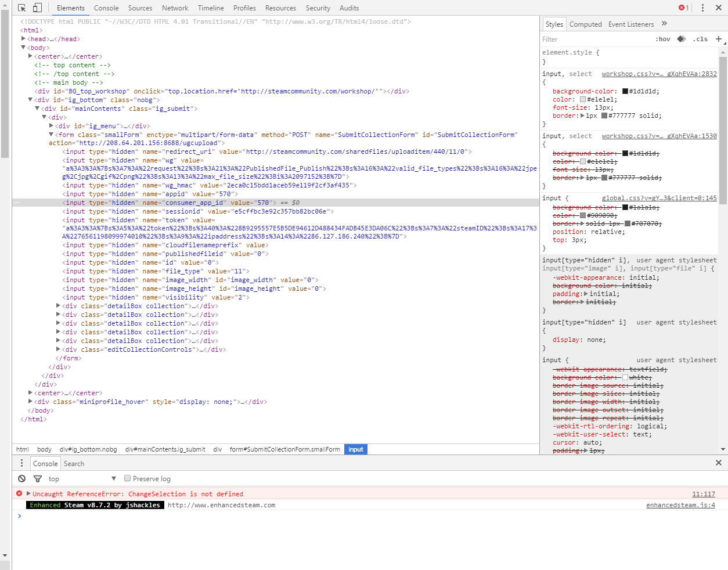Select the body breadcrumb item

coord(44,449)
